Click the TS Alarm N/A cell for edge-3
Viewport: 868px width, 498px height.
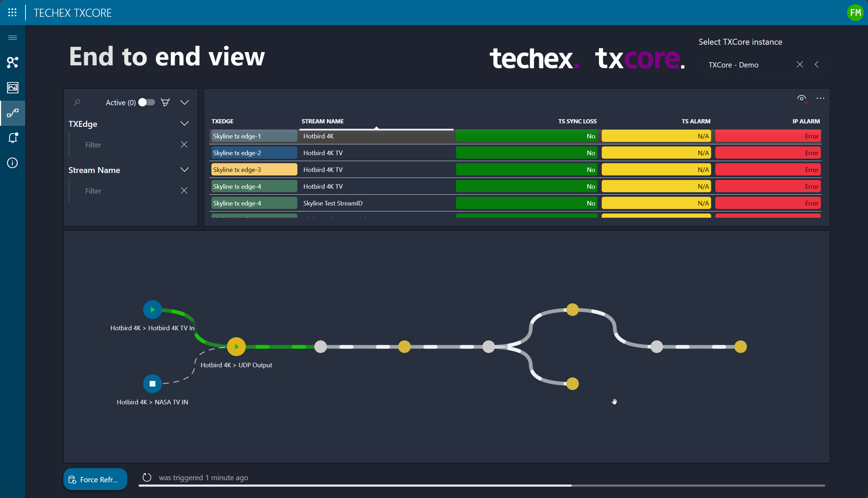[656, 170]
